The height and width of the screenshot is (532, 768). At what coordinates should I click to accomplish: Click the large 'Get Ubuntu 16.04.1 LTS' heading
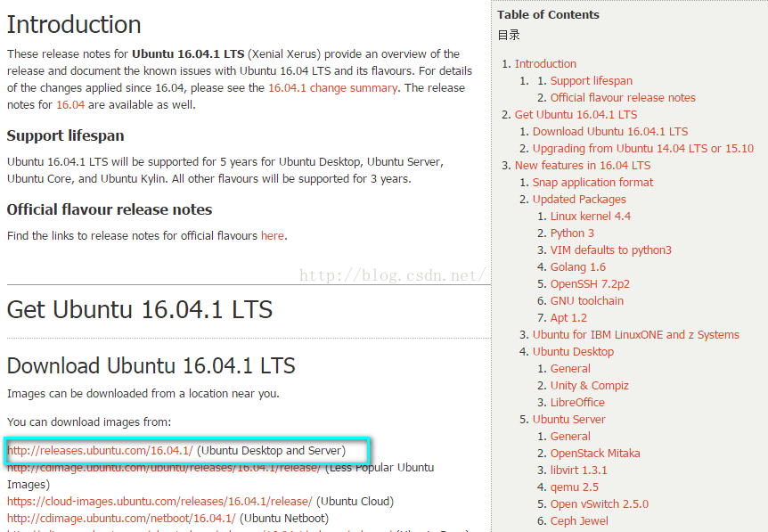140,310
